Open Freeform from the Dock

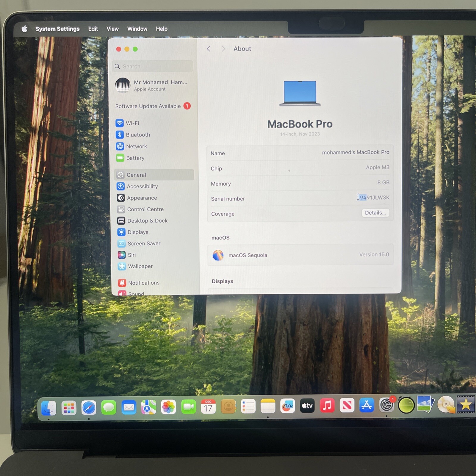click(287, 406)
